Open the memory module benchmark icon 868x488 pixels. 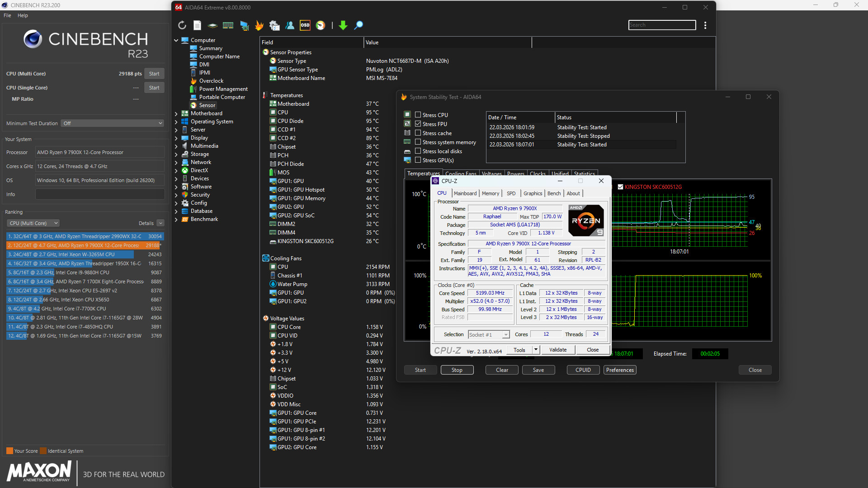coord(228,25)
